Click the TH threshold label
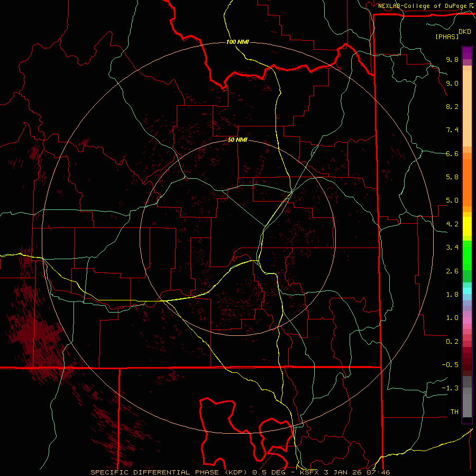476x476 pixels. pos(454,412)
